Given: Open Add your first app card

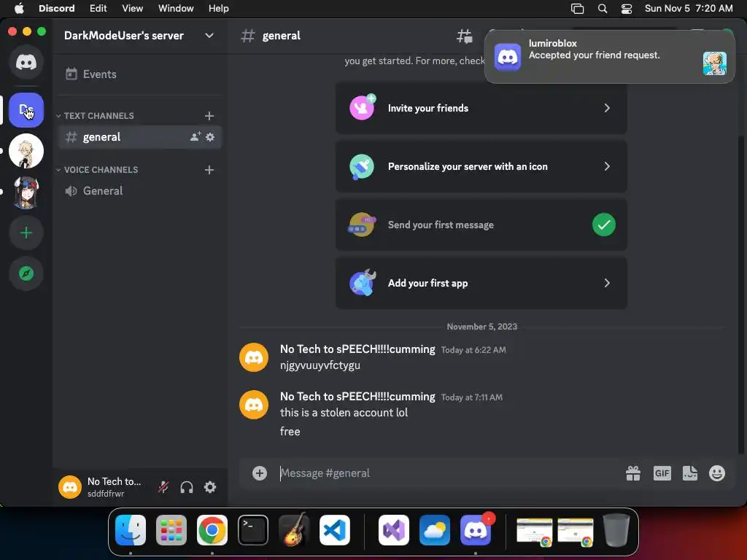Looking at the screenshot, I should pos(481,284).
